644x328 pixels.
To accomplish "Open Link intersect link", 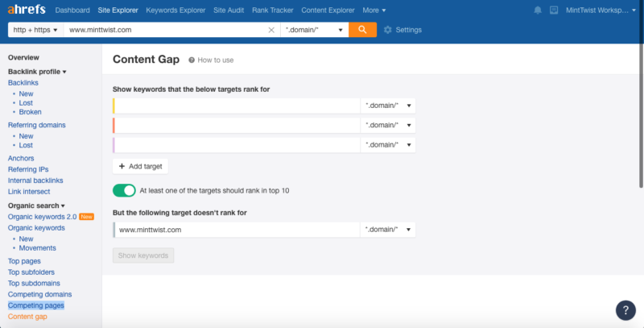I will click(x=29, y=192).
